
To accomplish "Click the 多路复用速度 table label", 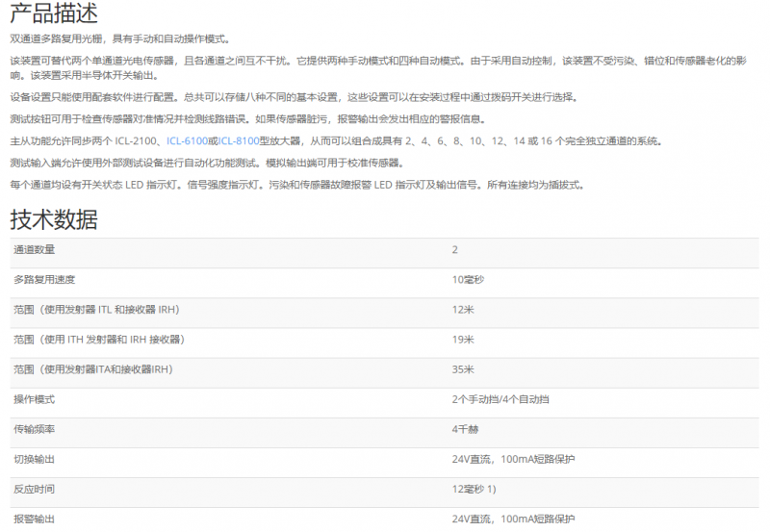I will click(x=44, y=280).
